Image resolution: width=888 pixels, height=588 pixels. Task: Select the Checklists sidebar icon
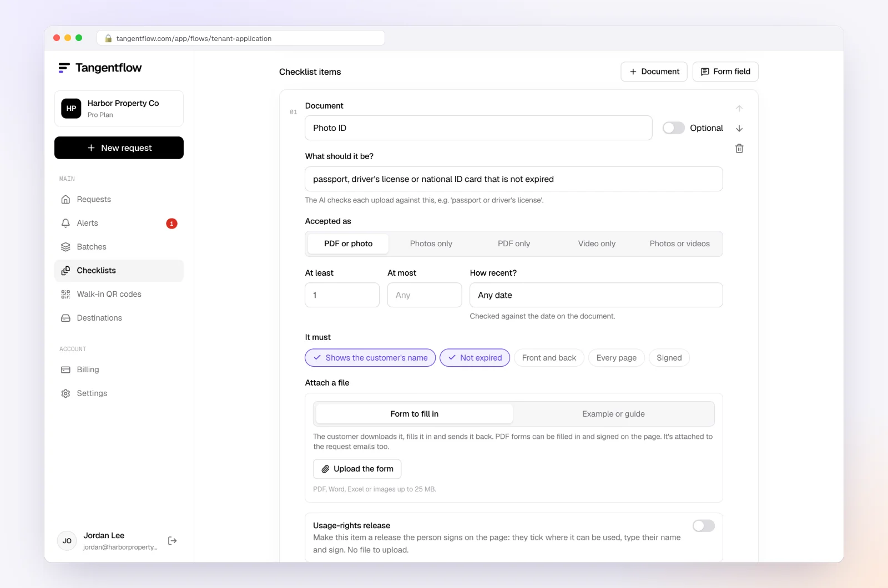click(x=65, y=271)
